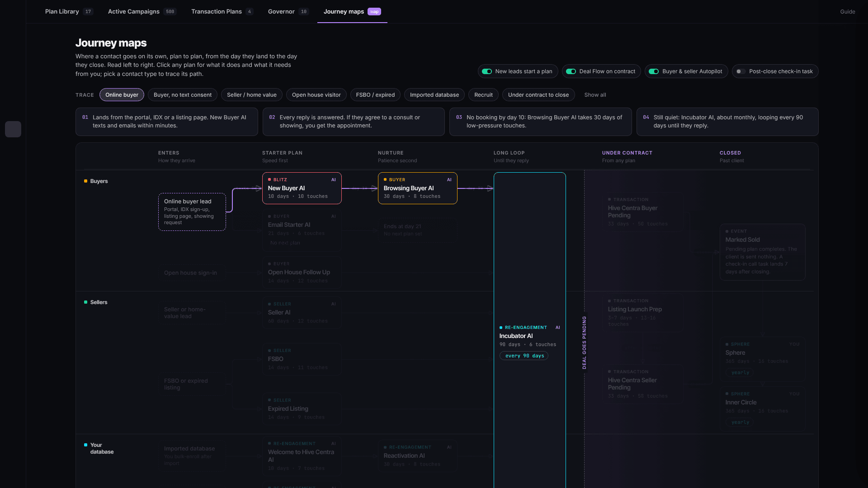
Task: Click the Open house sign-in entry
Action: 192,273
